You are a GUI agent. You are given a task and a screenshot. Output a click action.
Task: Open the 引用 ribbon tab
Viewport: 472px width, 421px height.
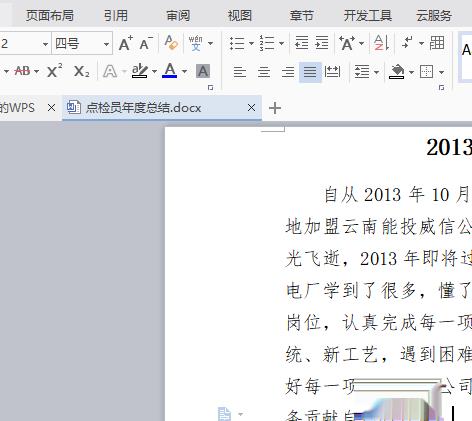(x=116, y=15)
